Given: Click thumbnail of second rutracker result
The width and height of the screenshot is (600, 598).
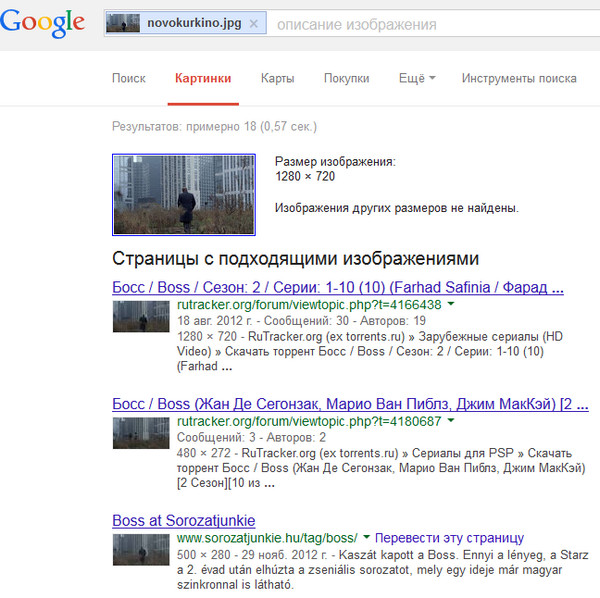Looking at the screenshot, I should [141, 433].
